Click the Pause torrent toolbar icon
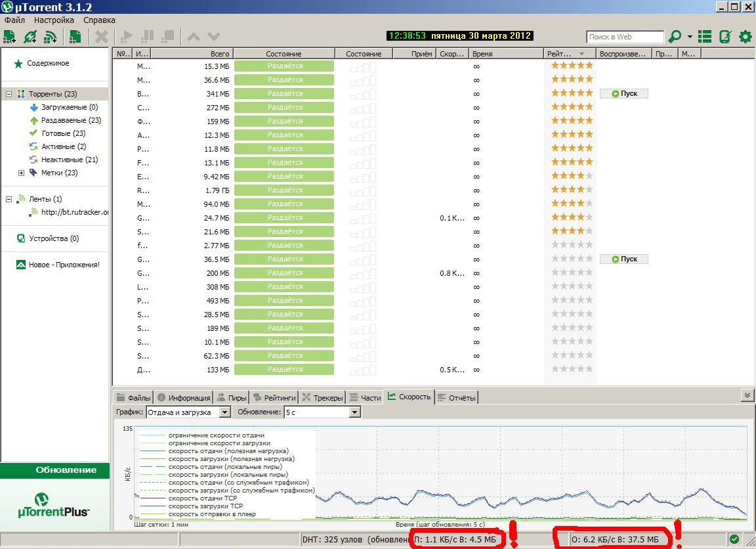 pos(148,37)
